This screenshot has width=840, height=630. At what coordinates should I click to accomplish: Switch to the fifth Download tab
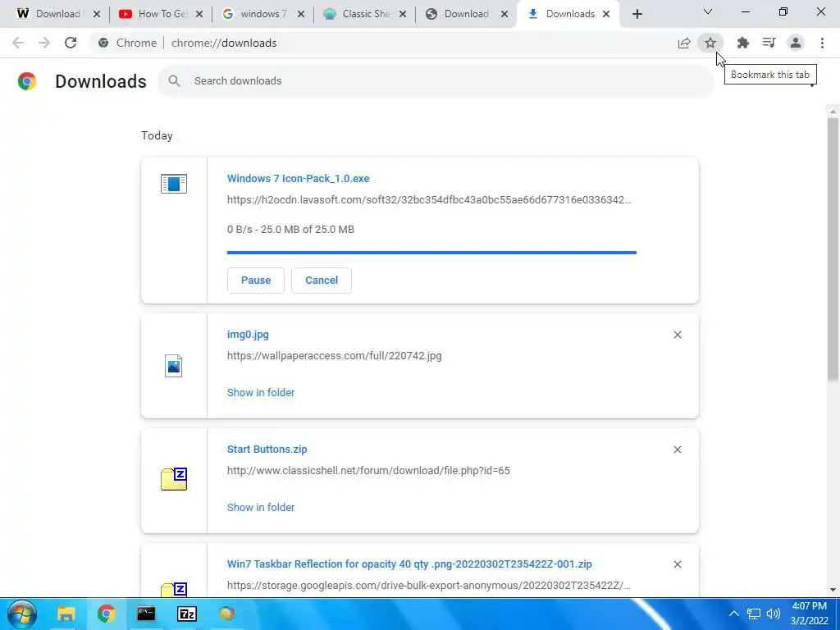pyautogui.click(x=466, y=14)
